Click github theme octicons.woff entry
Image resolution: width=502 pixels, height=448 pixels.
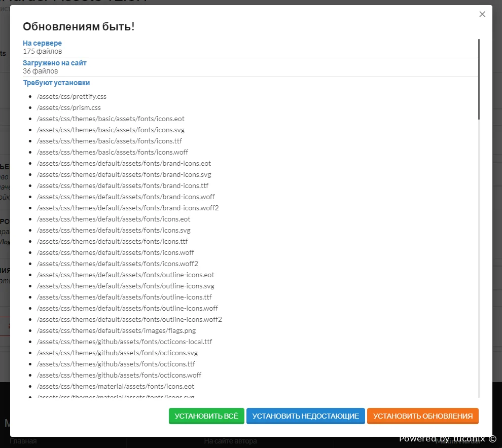coord(119,375)
